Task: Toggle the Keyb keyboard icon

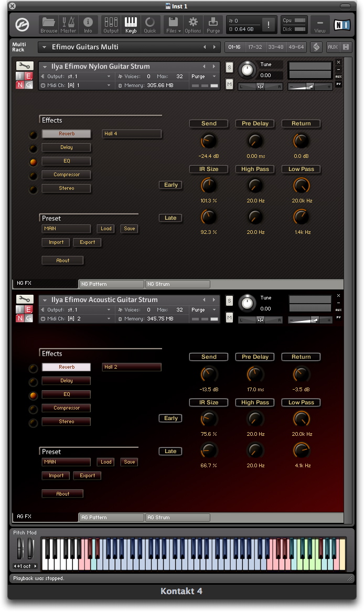Action: [131, 25]
